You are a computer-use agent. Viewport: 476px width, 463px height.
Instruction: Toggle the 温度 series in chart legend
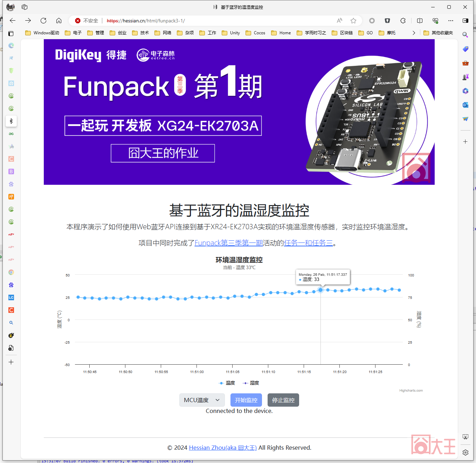(227, 383)
